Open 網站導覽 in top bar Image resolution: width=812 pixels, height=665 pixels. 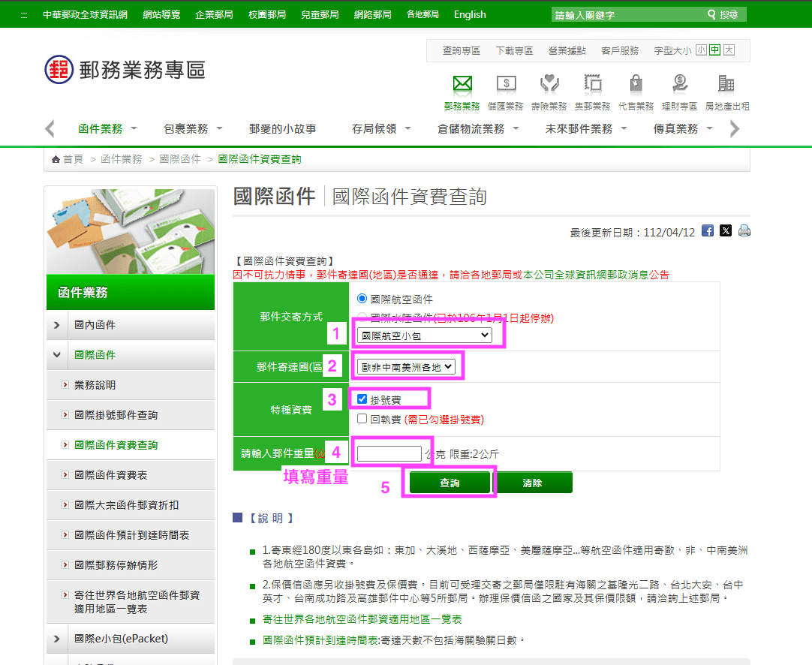[x=161, y=14]
